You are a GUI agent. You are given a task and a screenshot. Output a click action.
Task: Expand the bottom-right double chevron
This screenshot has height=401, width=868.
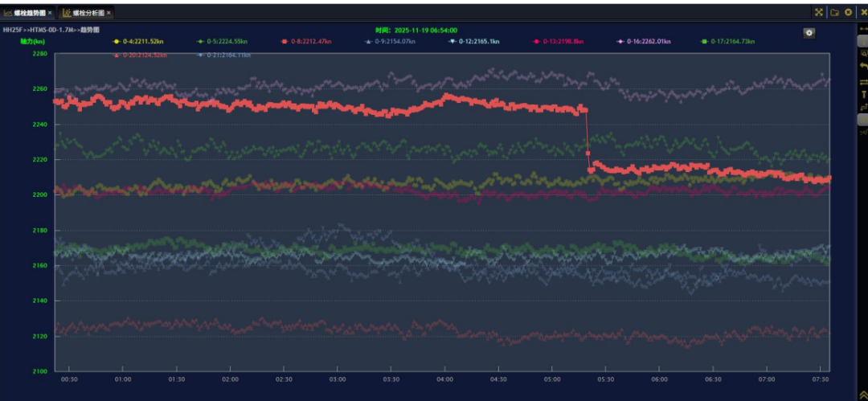coord(862,394)
